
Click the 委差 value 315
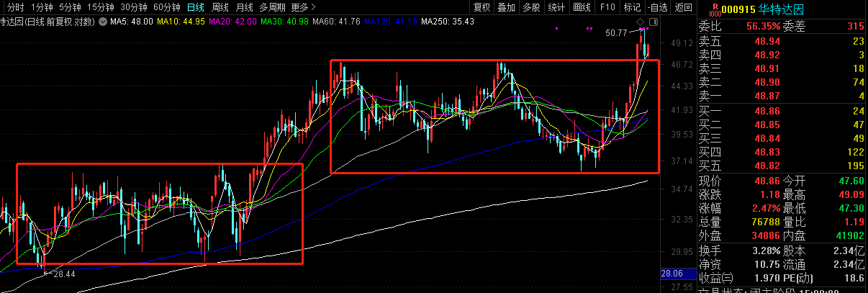pos(856,27)
